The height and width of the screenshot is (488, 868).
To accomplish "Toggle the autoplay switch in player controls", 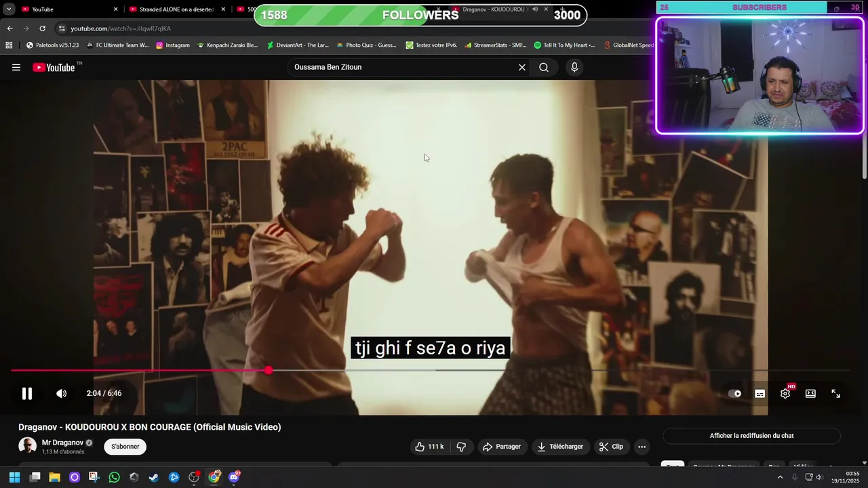I will (x=734, y=393).
